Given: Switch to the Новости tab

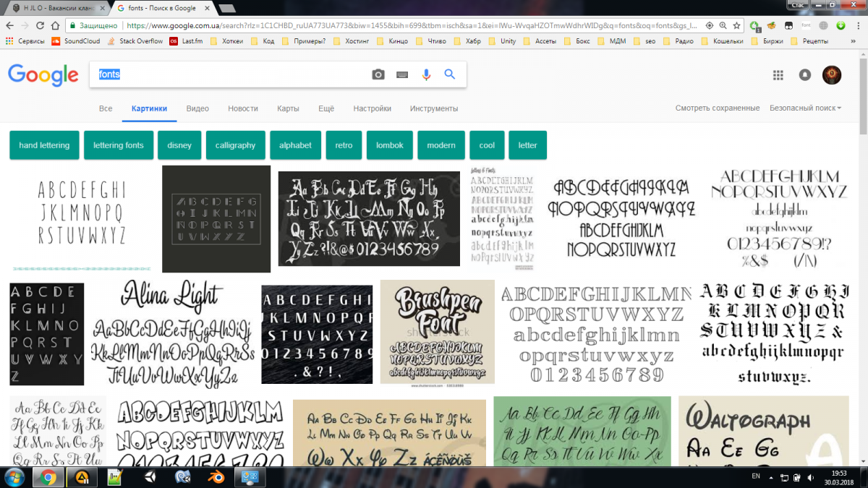Looking at the screenshot, I should tap(242, 108).
